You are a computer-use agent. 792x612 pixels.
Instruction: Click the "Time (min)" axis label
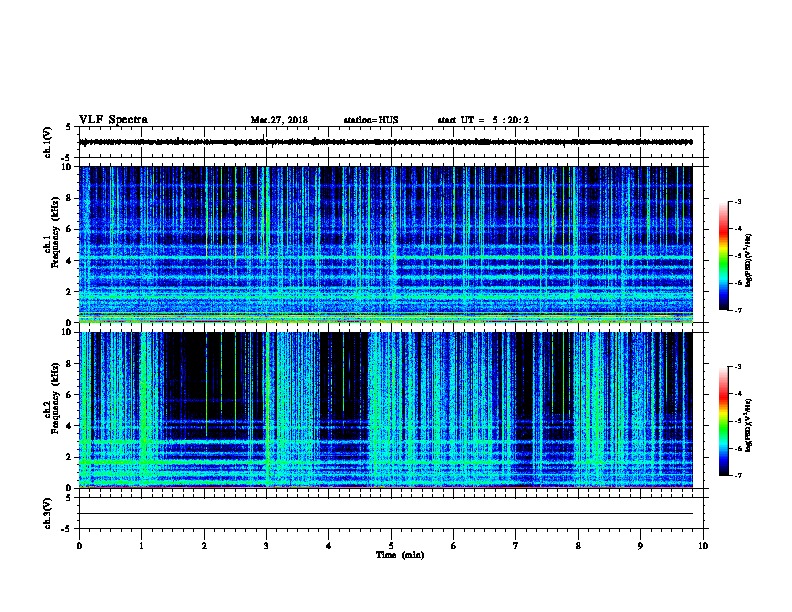pyautogui.click(x=400, y=555)
